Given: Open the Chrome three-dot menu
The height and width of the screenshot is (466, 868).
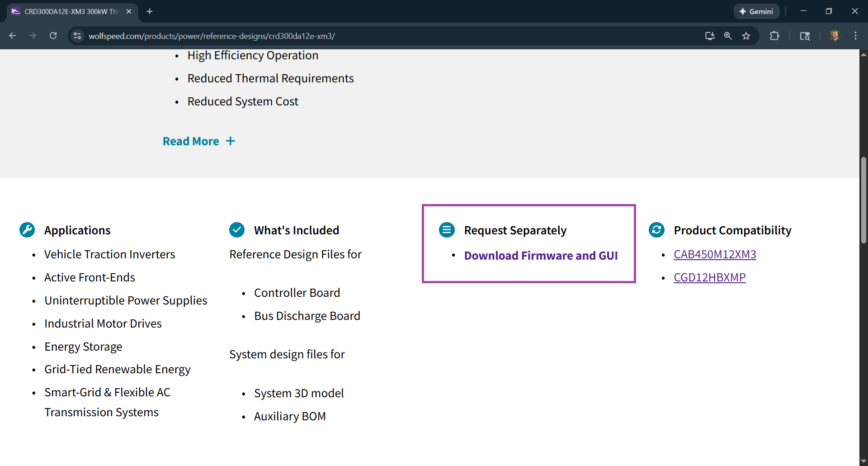Looking at the screenshot, I should click(855, 36).
